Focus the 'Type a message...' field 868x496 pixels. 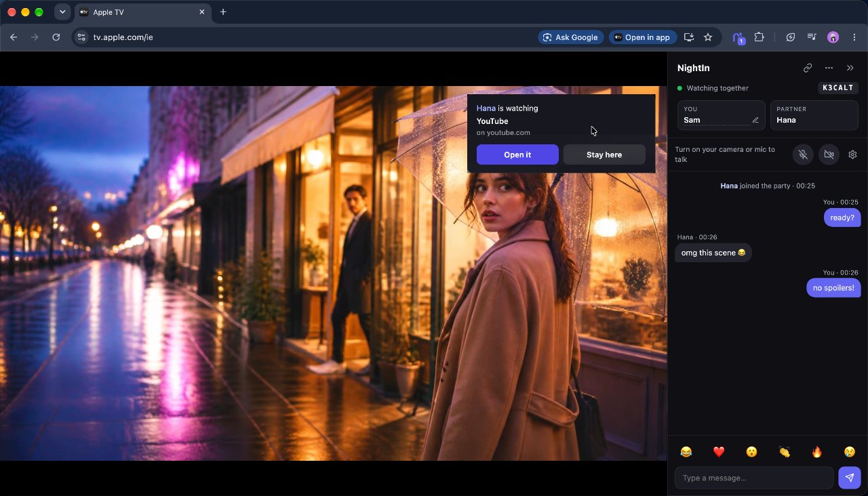pos(754,478)
